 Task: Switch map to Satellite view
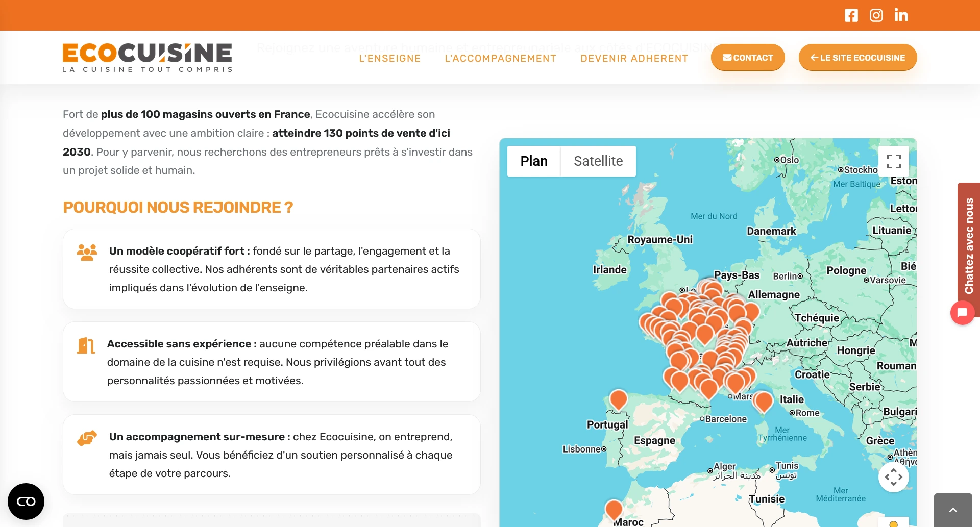598,161
